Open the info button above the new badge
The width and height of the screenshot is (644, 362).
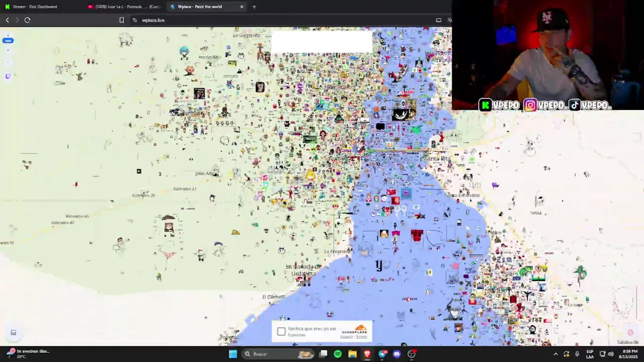tap(8, 35)
